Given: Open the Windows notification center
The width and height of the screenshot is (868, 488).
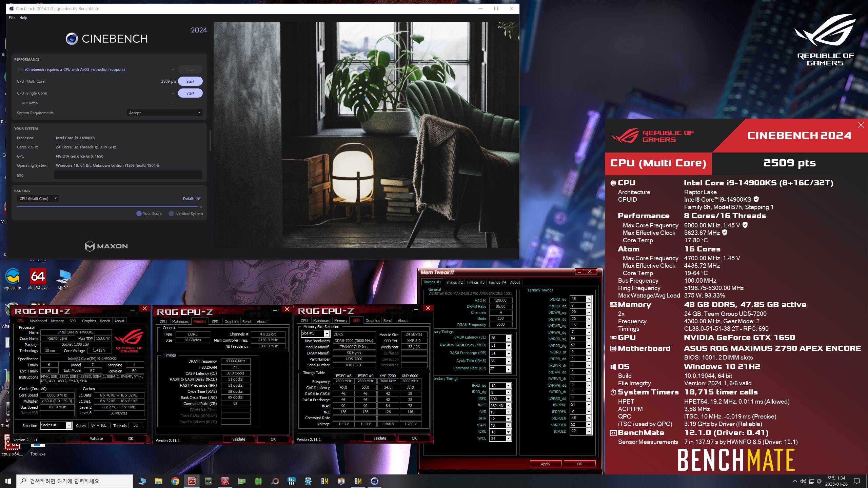Looking at the screenshot, I should (x=857, y=481).
